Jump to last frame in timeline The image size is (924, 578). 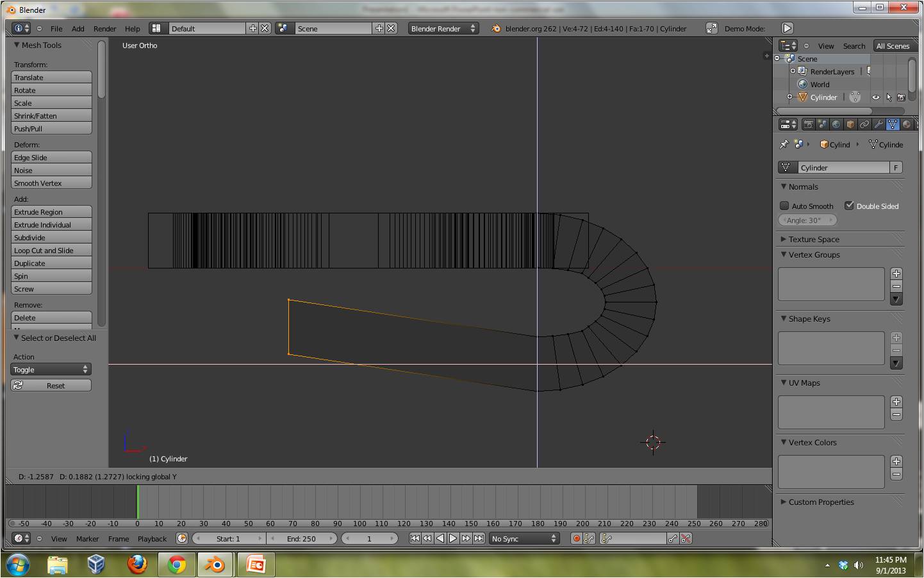coord(479,538)
